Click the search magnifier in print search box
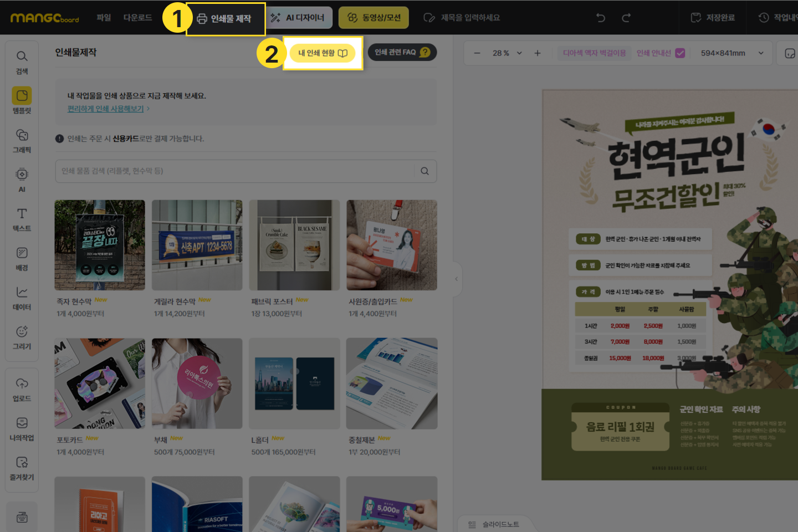 tap(424, 171)
